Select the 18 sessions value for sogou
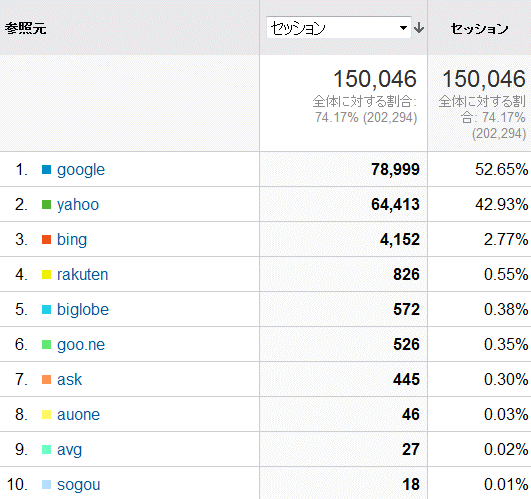The image size is (531, 499). (x=411, y=484)
